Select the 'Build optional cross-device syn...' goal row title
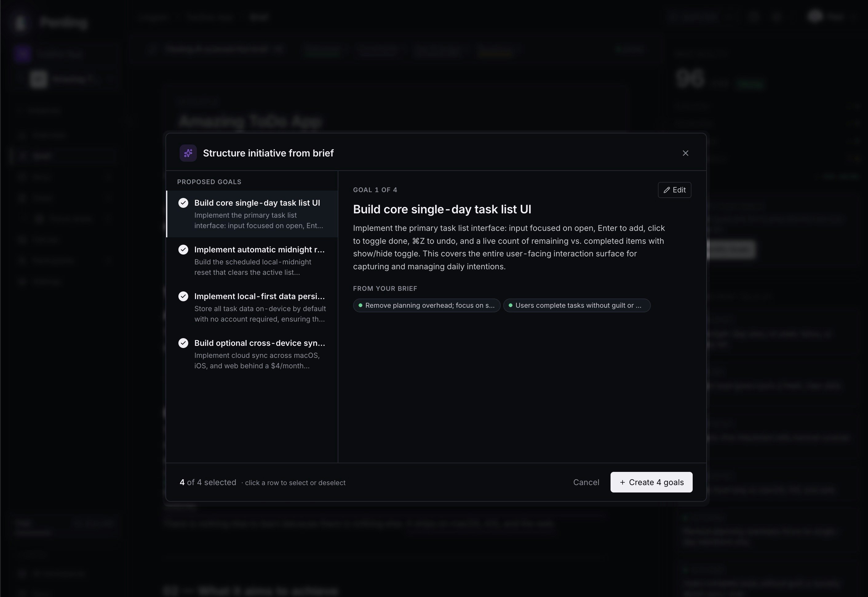The image size is (868, 597). [259, 343]
